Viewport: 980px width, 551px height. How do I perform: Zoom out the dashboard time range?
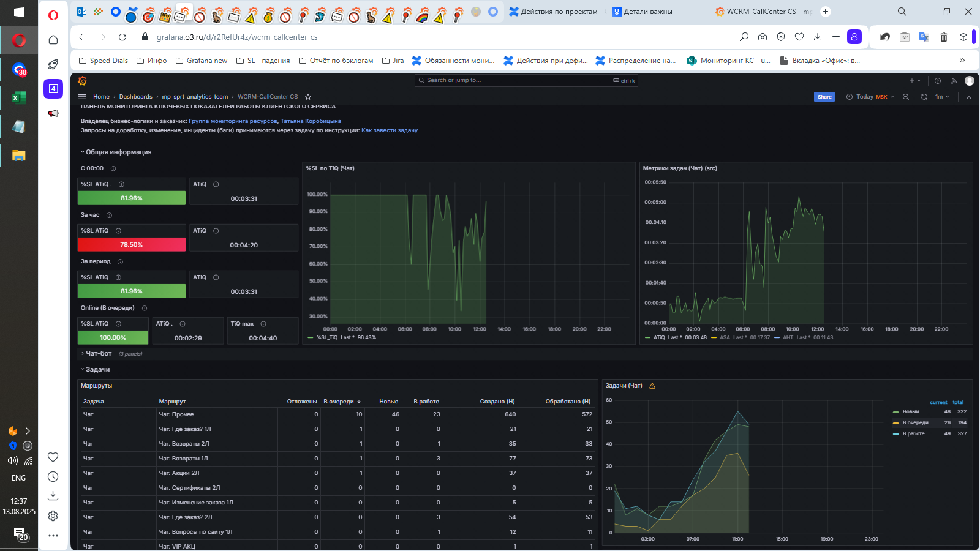coord(906,97)
